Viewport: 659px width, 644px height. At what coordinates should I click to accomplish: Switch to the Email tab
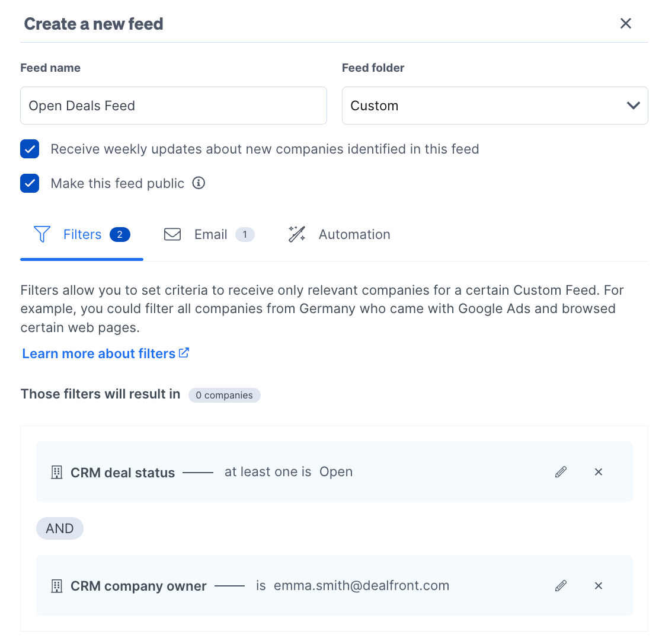click(x=210, y=234)
